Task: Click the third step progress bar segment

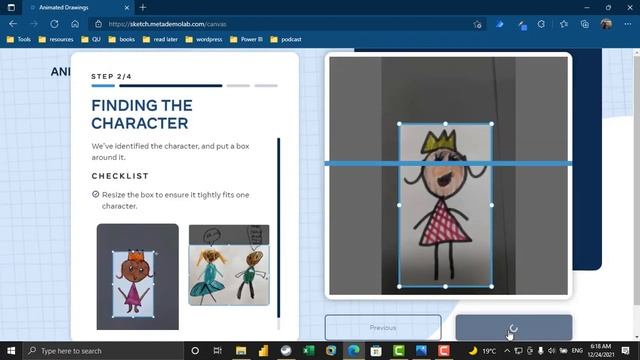Action: click(238, 86)
